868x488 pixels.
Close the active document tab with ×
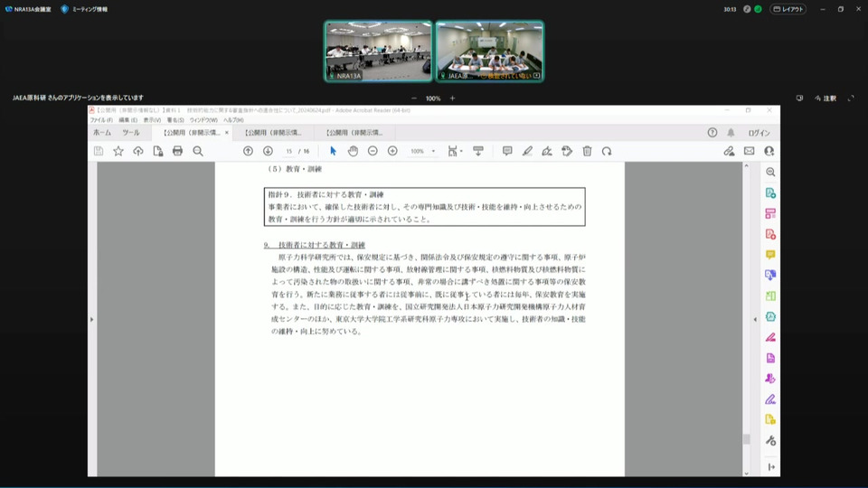[226, 133]
